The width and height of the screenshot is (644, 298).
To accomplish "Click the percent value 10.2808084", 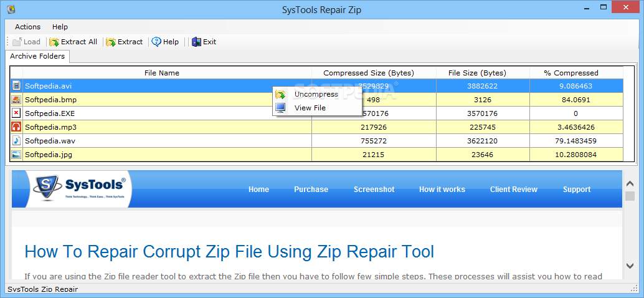I will pos(576,155).
